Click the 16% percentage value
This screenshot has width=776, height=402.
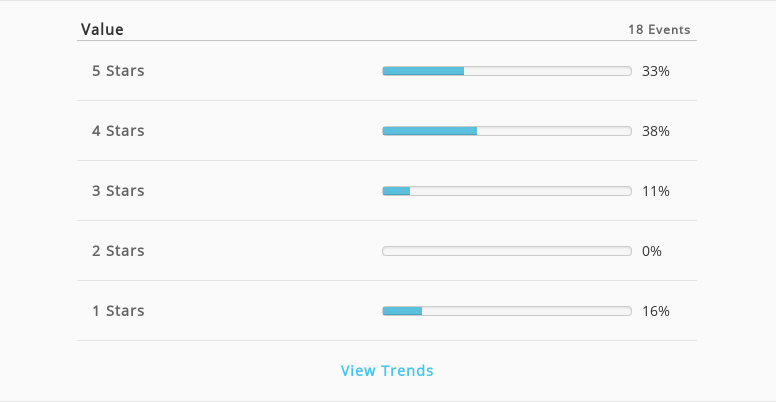pyautogui.click(x=656, y=311)
